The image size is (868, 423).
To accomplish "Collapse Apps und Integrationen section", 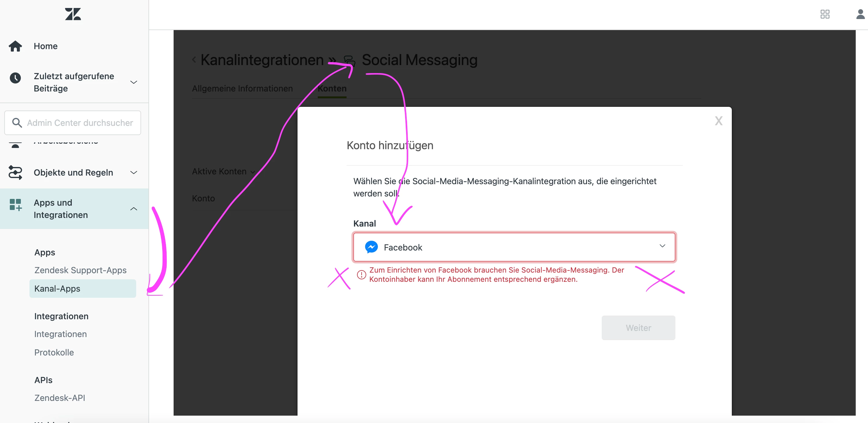I will coord(133,209).
